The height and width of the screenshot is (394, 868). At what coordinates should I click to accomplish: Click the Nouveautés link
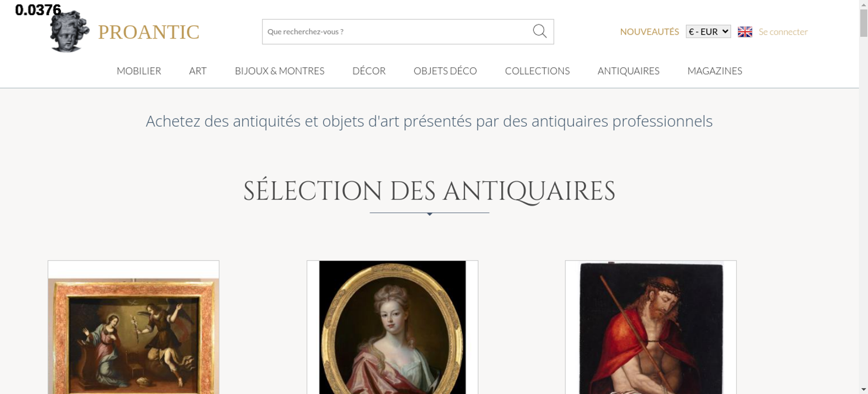click(x=649, y=32)
